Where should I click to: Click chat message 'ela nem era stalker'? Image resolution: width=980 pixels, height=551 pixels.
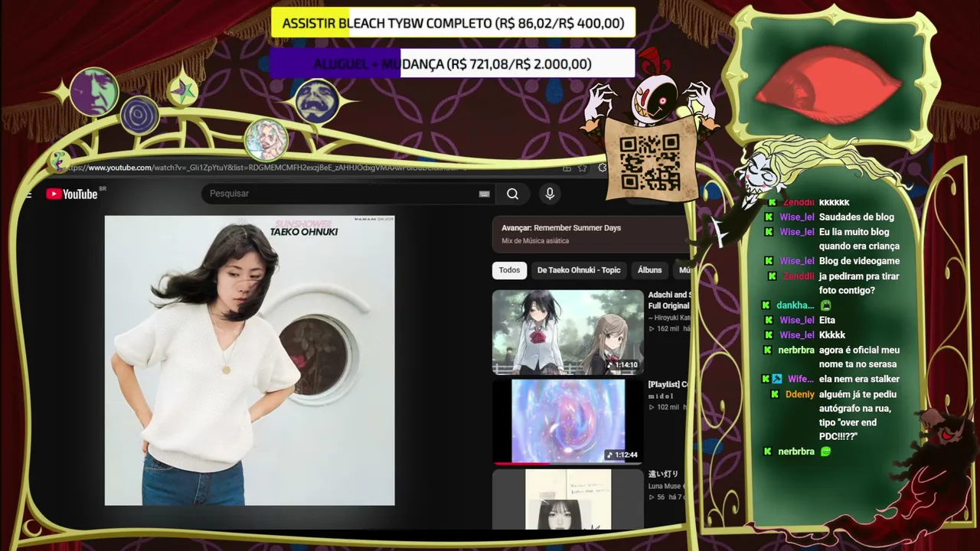pyautogui.click(x=859, y=379)
